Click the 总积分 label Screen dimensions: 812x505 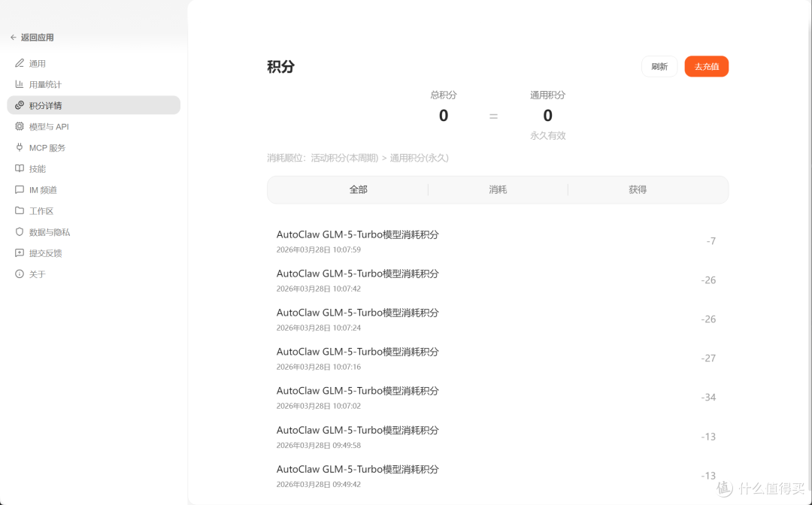click(x=444, y=95)
